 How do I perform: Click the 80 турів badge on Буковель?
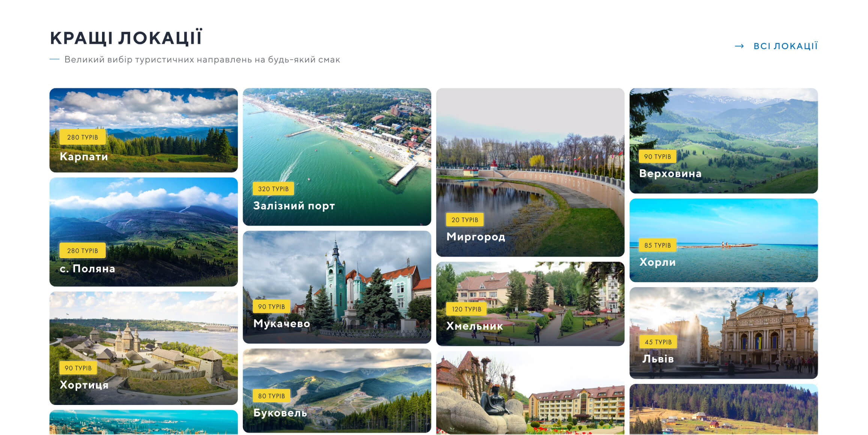click(x=271, y=396)
